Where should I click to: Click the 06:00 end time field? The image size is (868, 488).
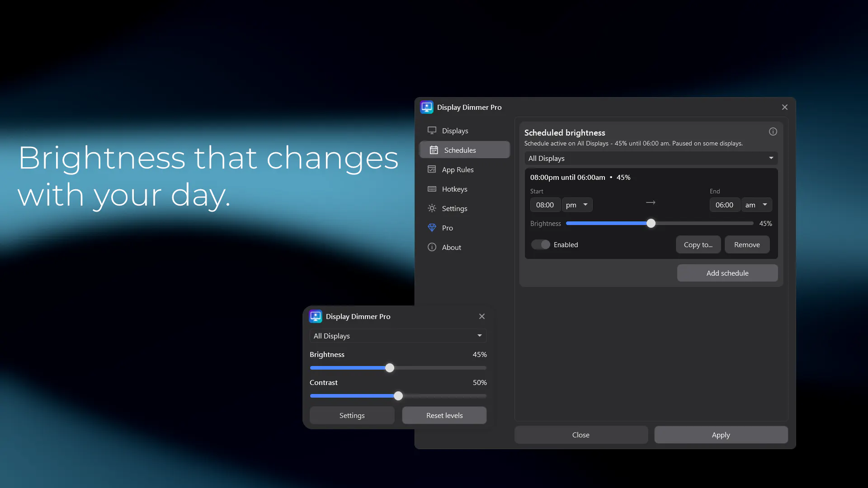pos(725,205)
